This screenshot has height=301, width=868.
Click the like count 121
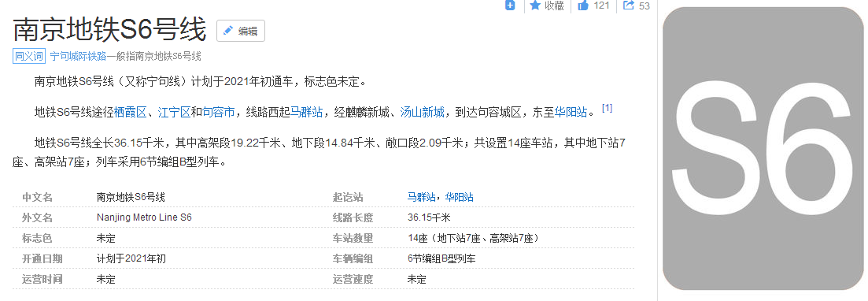coord(601,6)
